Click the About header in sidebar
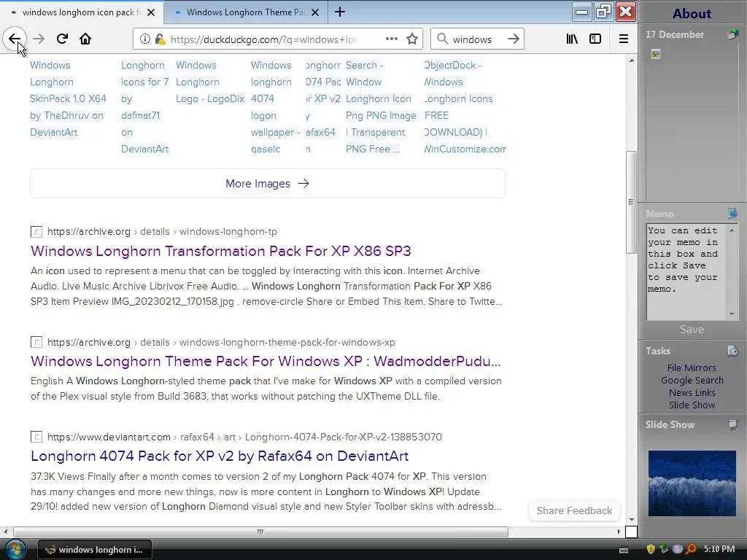Viewport: 747px width, 560px height. (692, 13)
